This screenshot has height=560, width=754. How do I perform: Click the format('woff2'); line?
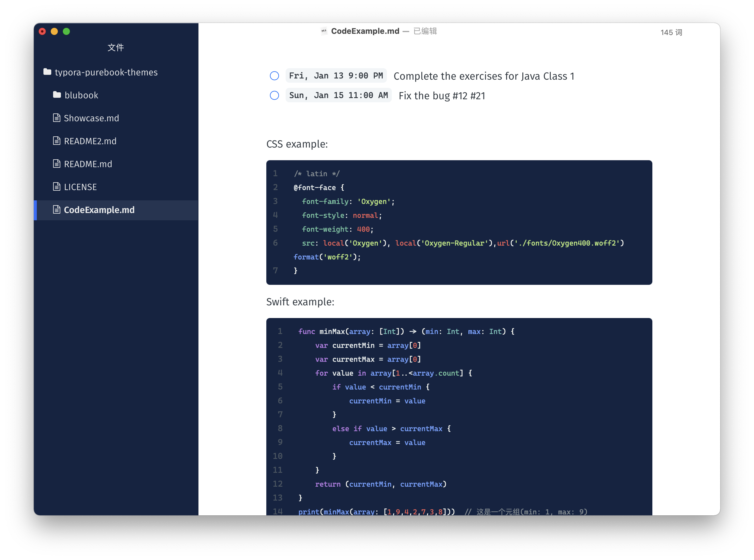tap(327, 257)
